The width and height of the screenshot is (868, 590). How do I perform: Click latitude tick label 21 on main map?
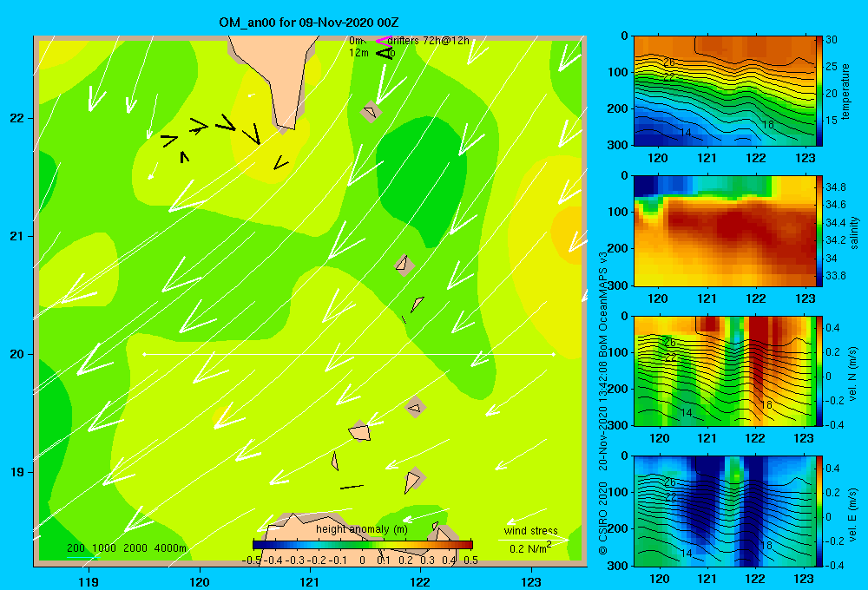[16, 236]
